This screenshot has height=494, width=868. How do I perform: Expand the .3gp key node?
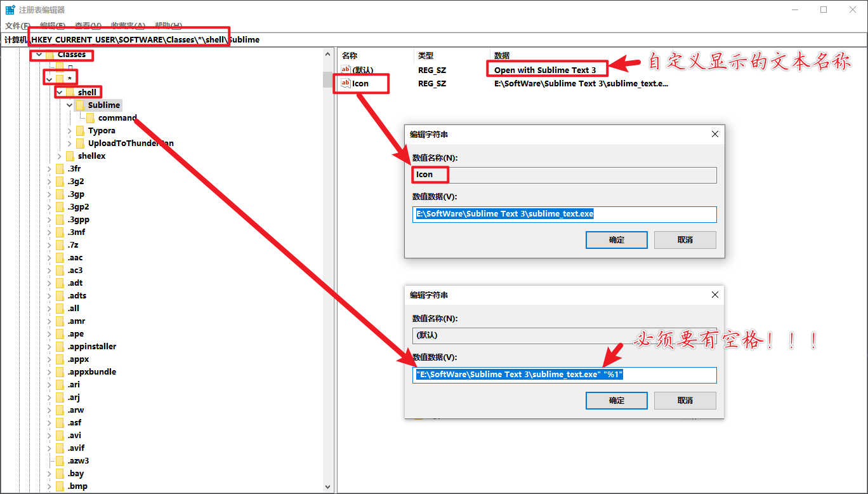(49, 194)
